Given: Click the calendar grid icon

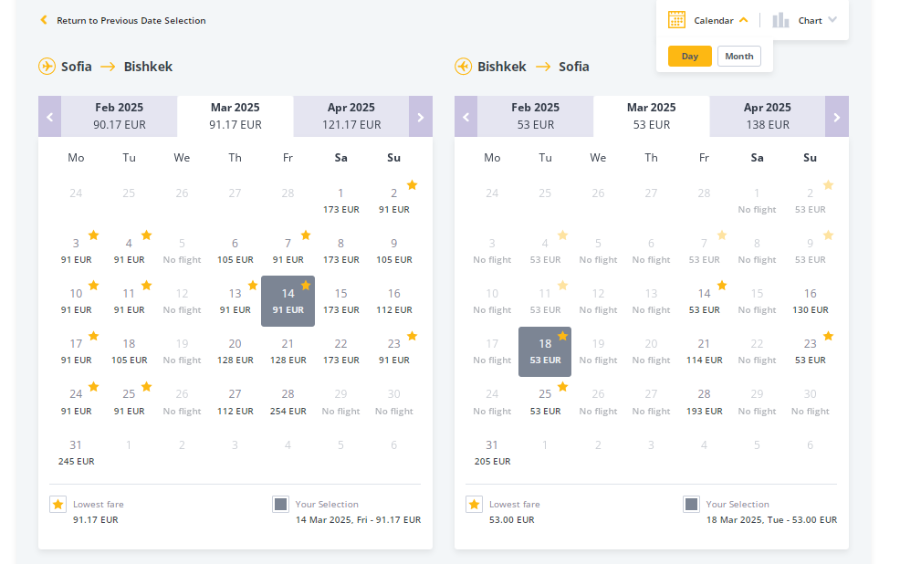Looking at the screenshot, I should coord(677,20).
